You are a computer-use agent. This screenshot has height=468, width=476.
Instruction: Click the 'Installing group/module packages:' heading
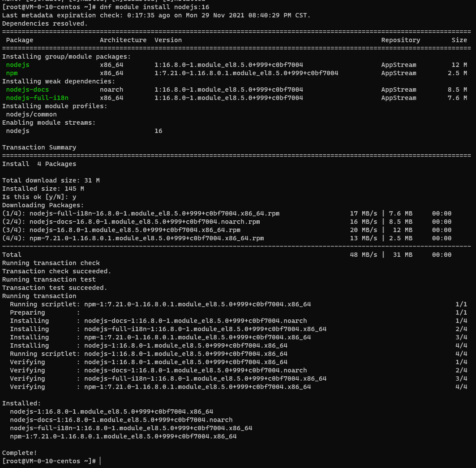click(x=66, y=56)
